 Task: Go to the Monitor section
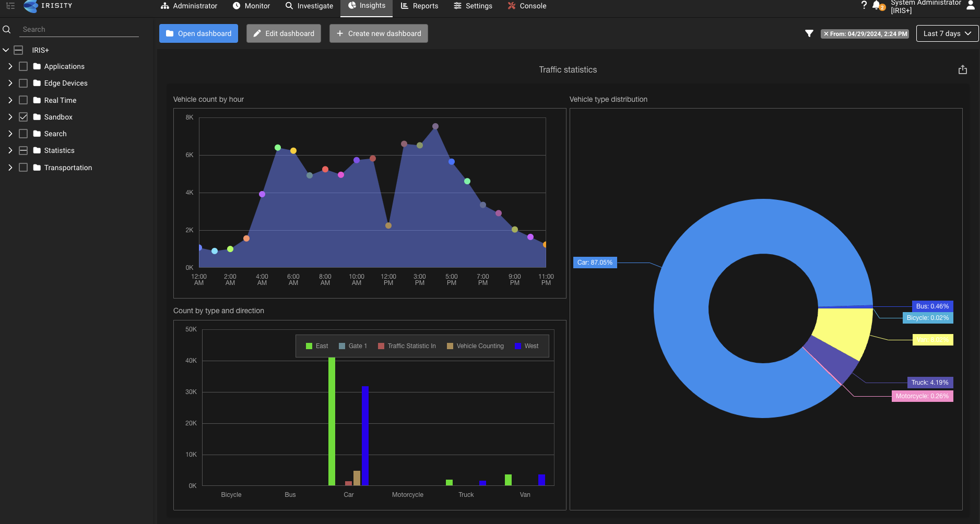point(252,6)
